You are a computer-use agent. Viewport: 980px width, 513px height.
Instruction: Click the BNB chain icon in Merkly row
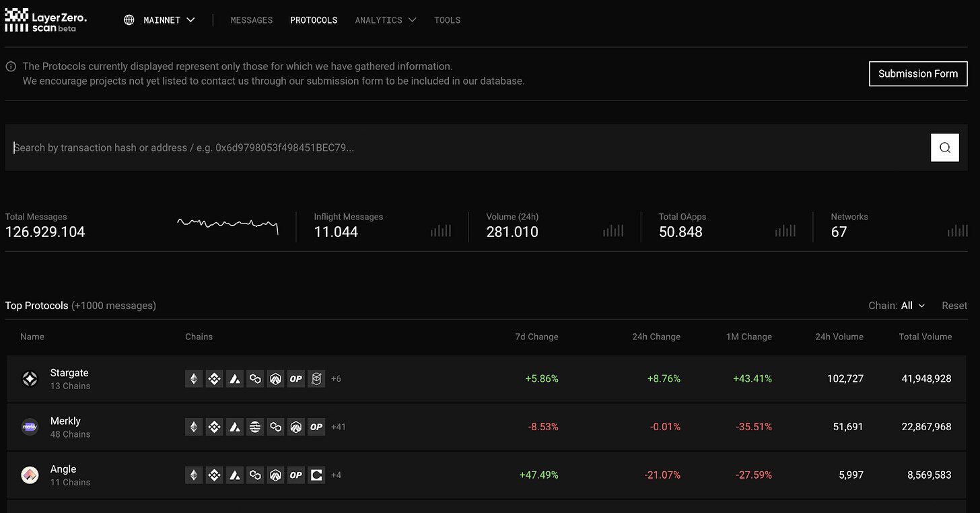214,427
